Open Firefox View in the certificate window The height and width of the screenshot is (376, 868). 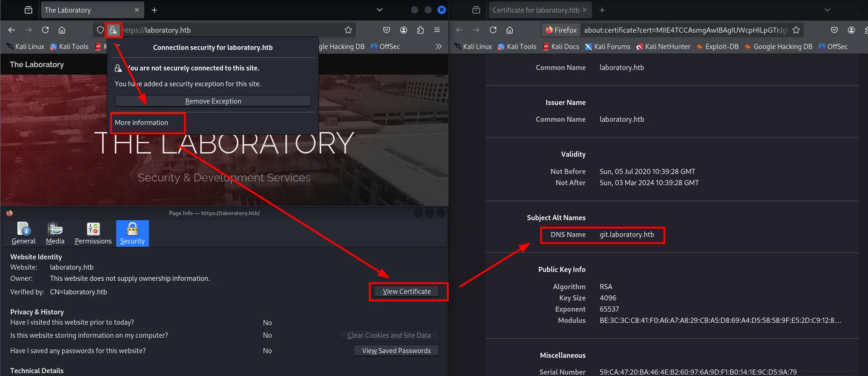pos(476,10)
